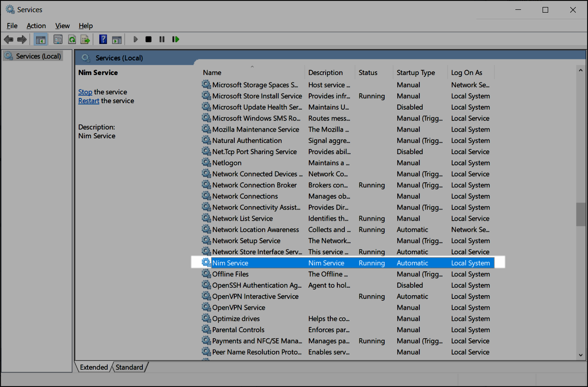Click the Export List toolbar icon
Viewport: 588px width, 387px height.
tap(85, 39)
